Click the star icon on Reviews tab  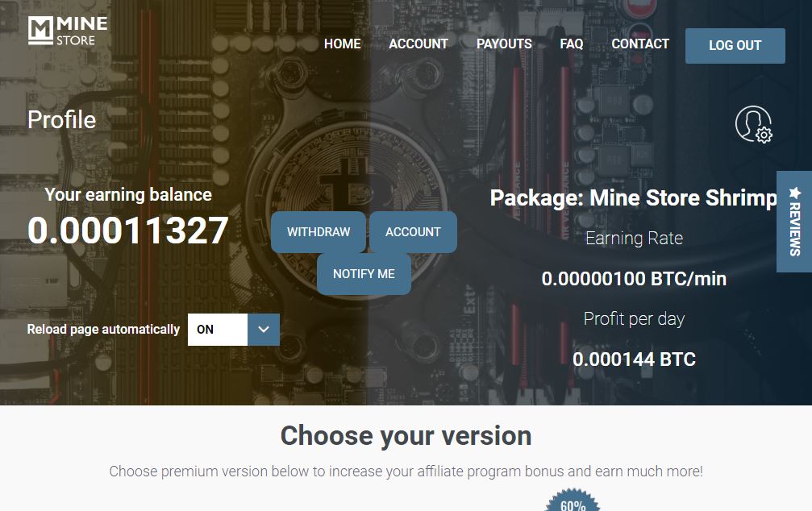pos(795,193)
